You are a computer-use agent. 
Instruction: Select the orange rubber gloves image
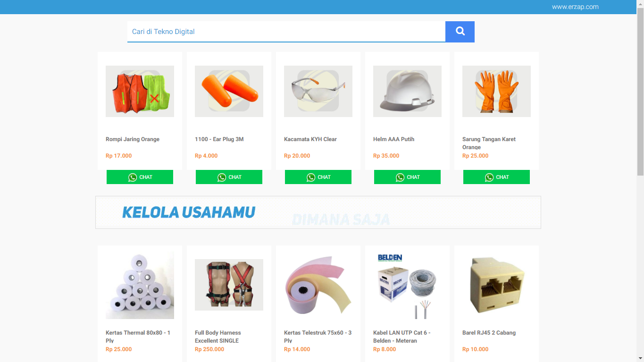click(x=496, y=91)
